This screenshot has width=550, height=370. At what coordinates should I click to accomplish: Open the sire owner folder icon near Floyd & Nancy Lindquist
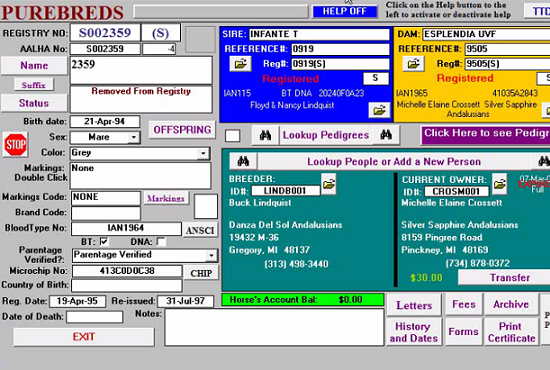(x=379, y=110)
